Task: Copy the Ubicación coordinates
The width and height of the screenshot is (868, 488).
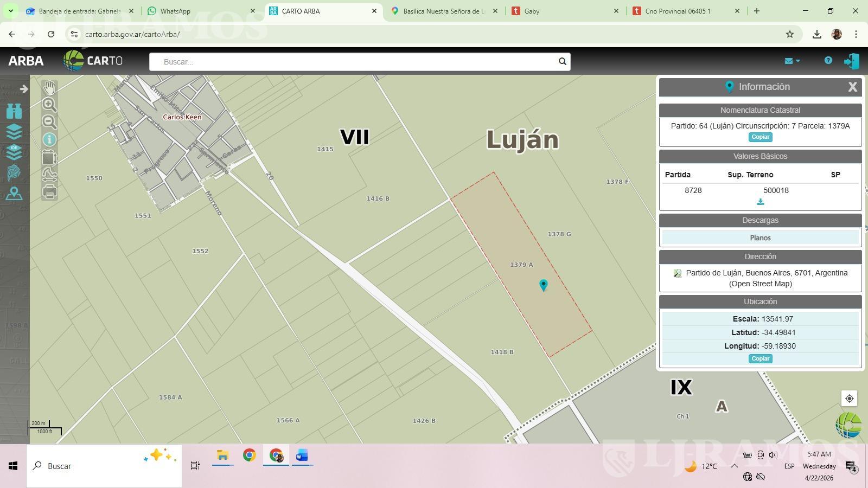Action: 760,358
